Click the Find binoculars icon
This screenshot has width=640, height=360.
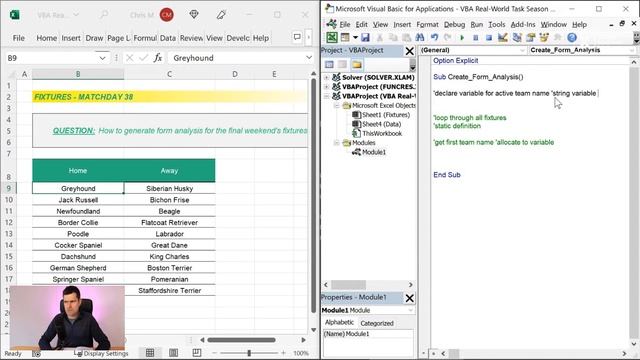(x=420, y=38)
